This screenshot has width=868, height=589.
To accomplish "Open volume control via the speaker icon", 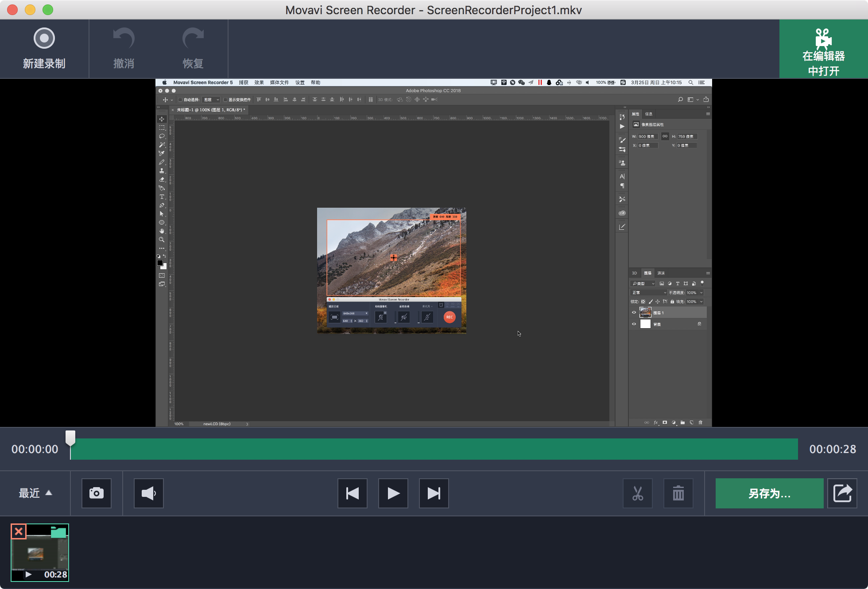I will pos(148,493).
